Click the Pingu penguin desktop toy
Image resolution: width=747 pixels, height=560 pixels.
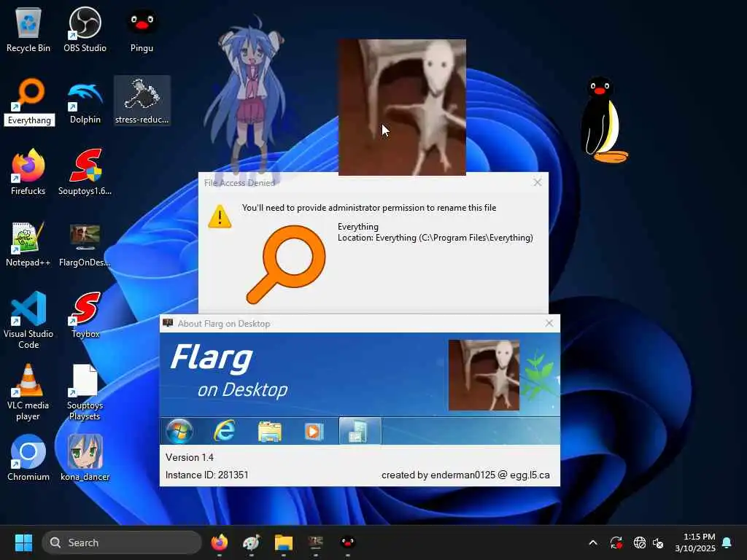click(x=603, y=120)
